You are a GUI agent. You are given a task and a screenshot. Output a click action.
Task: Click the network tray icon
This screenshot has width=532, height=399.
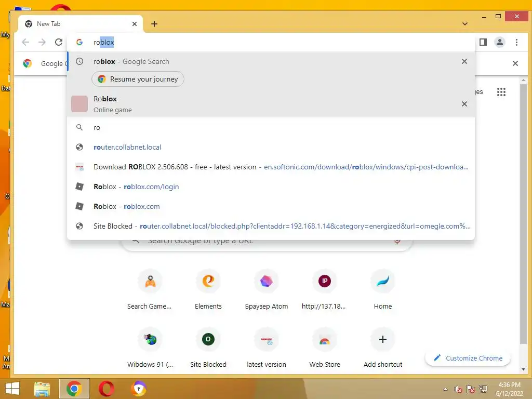pos(483,389)
